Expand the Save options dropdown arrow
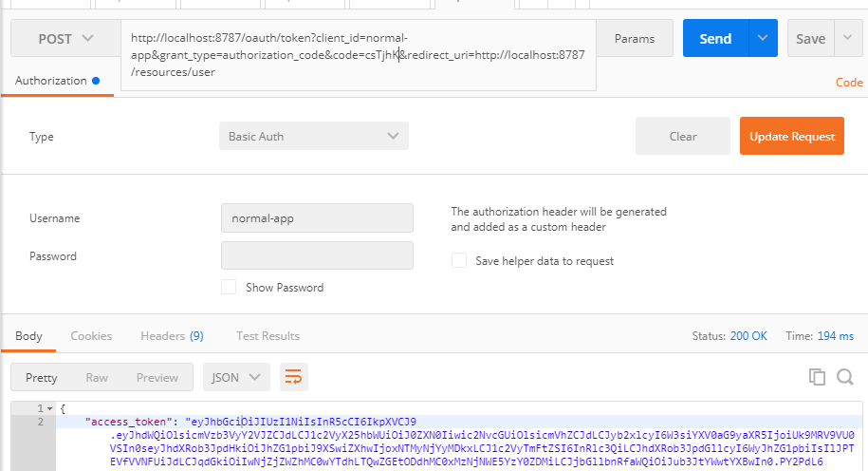The width and height of the screenshot is (868, 471). pos(847,38)
